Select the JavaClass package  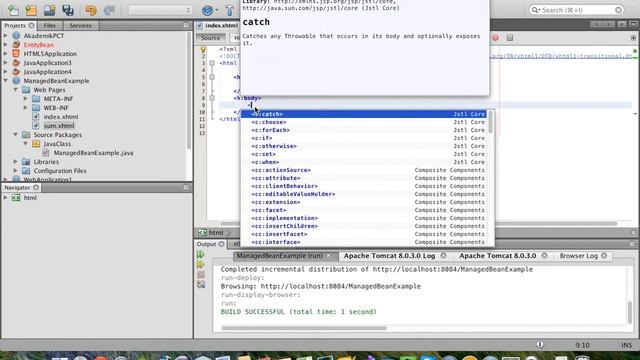pyautogui.click(x=57, y=144)
